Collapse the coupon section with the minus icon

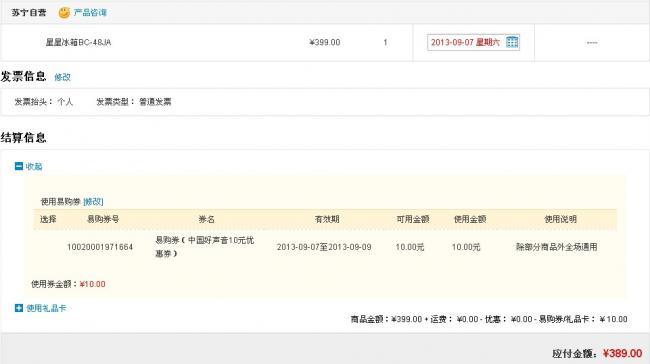[x=19, y=166]
